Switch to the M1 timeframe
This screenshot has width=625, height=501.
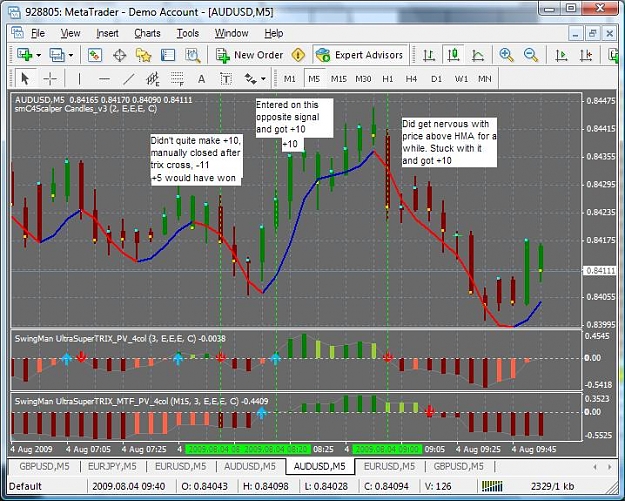tap(290, 79)
